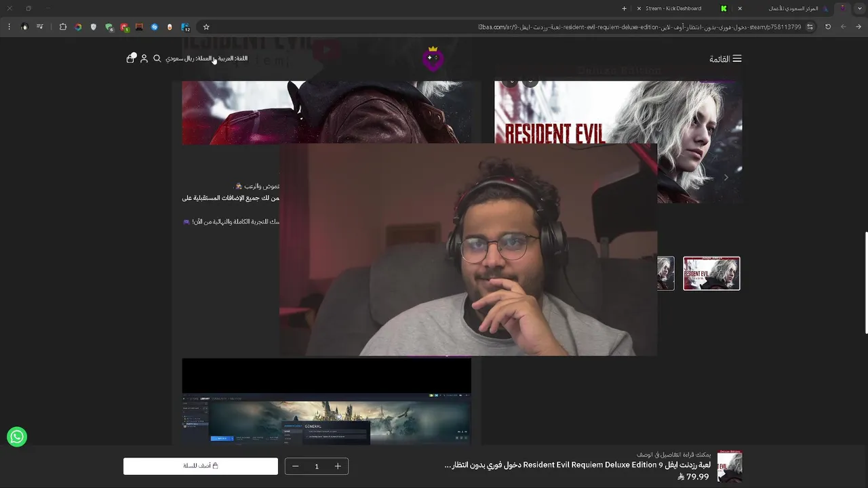This screenshot has width=868, height=488.
Task: Open the shopping cart icon
Action: 131,58
